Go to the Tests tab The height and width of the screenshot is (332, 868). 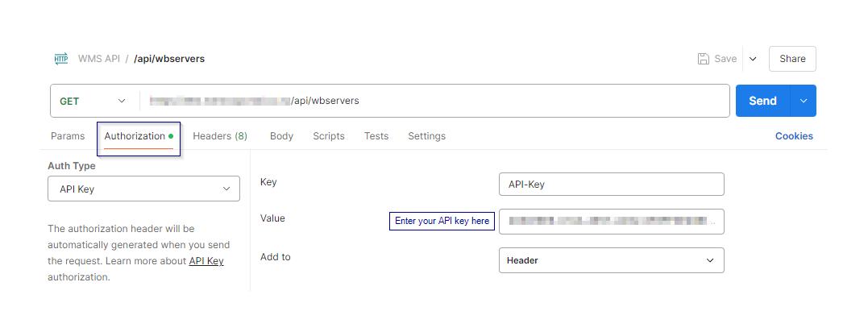[376, 136]
